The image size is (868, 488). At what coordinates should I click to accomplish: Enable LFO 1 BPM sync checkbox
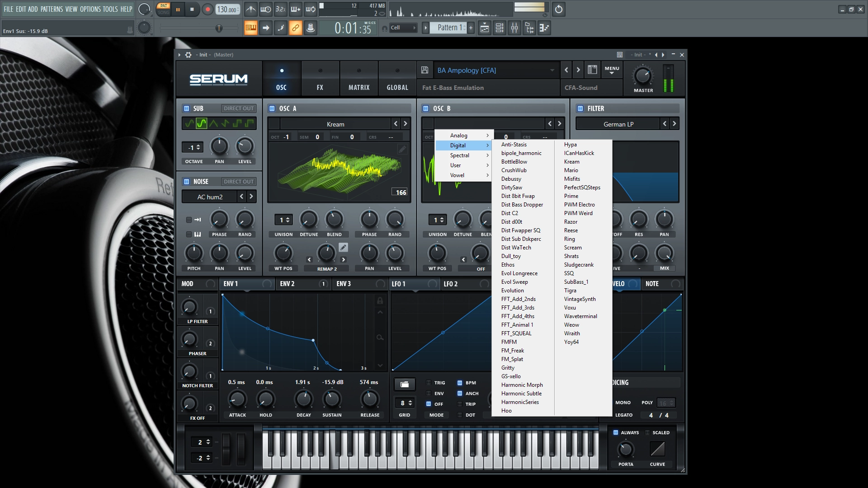pos(460,383)
